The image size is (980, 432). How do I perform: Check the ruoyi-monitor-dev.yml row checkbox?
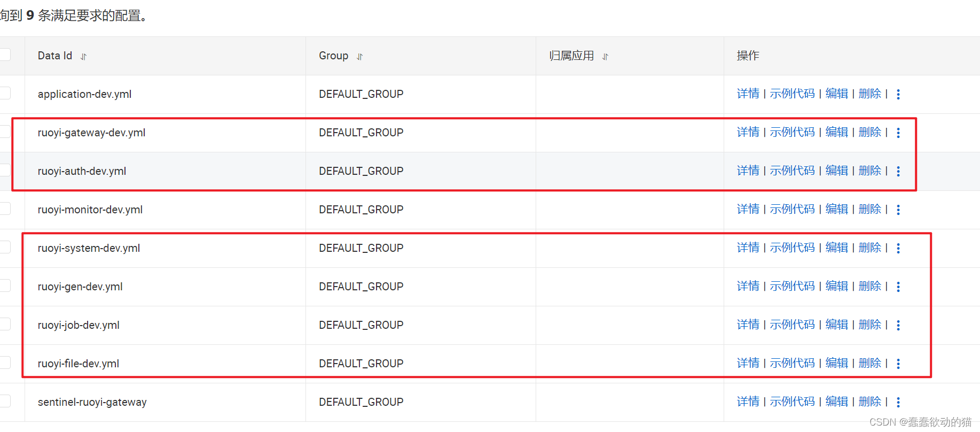pos(5,209)
